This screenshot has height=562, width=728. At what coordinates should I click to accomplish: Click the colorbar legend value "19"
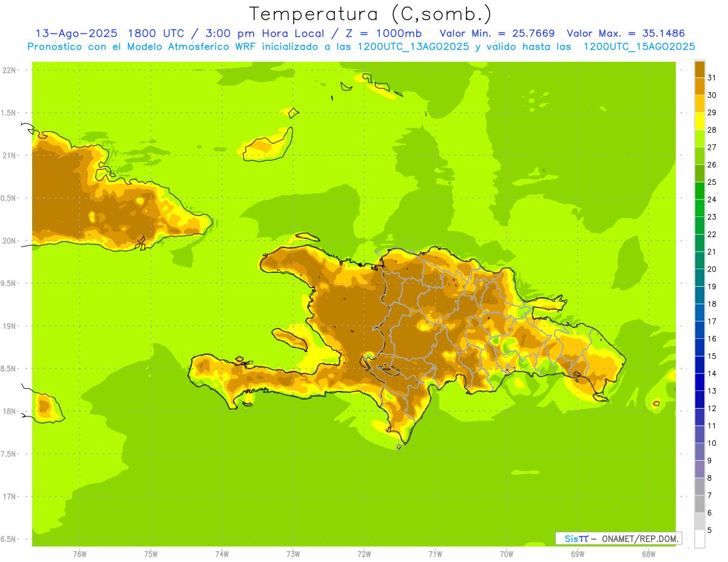point(712,286)
